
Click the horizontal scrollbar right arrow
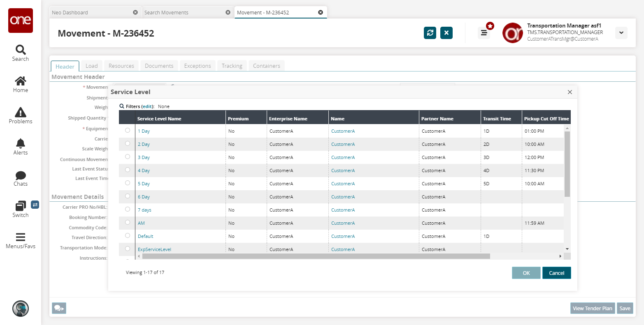click(560, 256)
